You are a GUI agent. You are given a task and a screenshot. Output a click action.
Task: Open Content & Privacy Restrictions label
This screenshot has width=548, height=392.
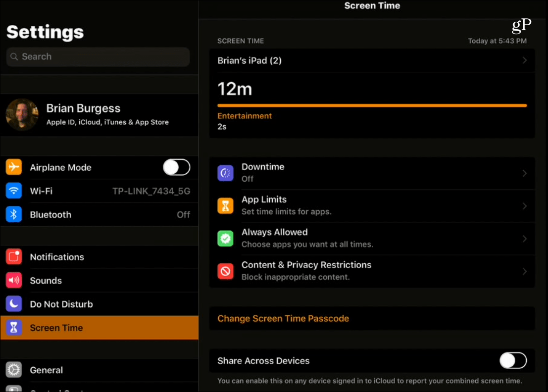[306, 265]
